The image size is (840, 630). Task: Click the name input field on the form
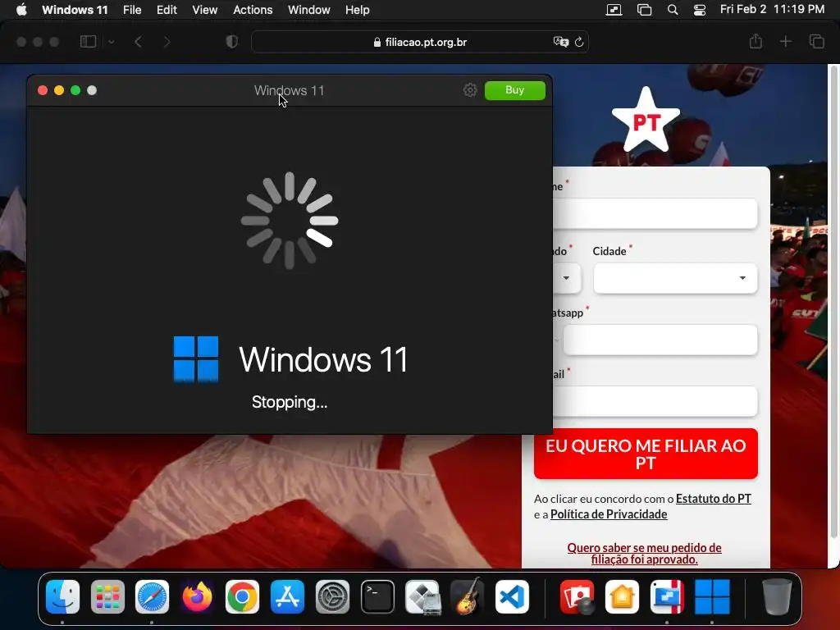pos(655,213)
